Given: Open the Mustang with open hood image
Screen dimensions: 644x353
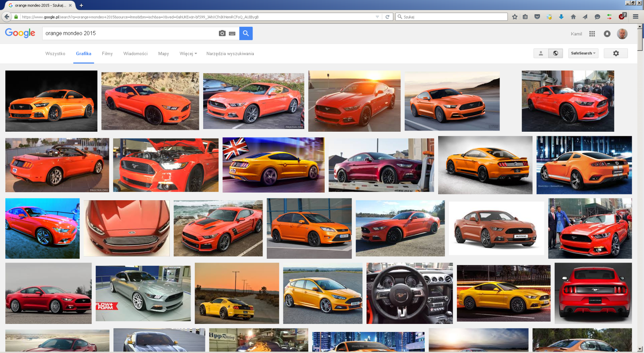Looking at the screenshot, I should [166, 165].
